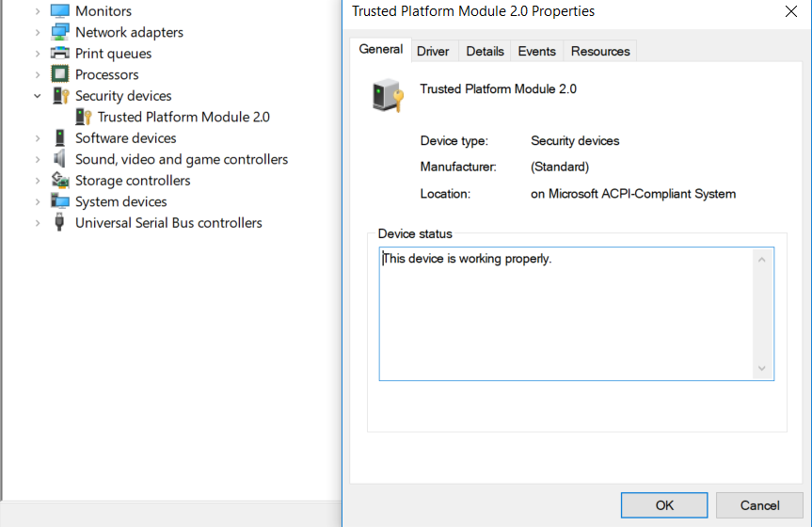Screen dimensions: 812x527
Task: Click the device name next to the dialog's TPM icon
Action: (x=498, y=89)
